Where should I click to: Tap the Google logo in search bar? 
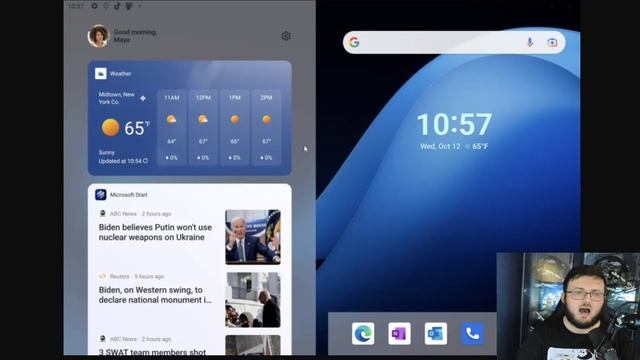tap(354, 42)
